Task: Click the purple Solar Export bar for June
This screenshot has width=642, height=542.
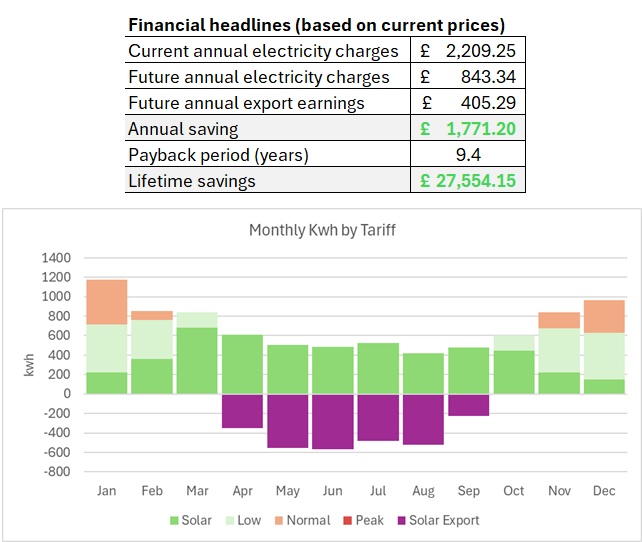Action: coord(332,421)
